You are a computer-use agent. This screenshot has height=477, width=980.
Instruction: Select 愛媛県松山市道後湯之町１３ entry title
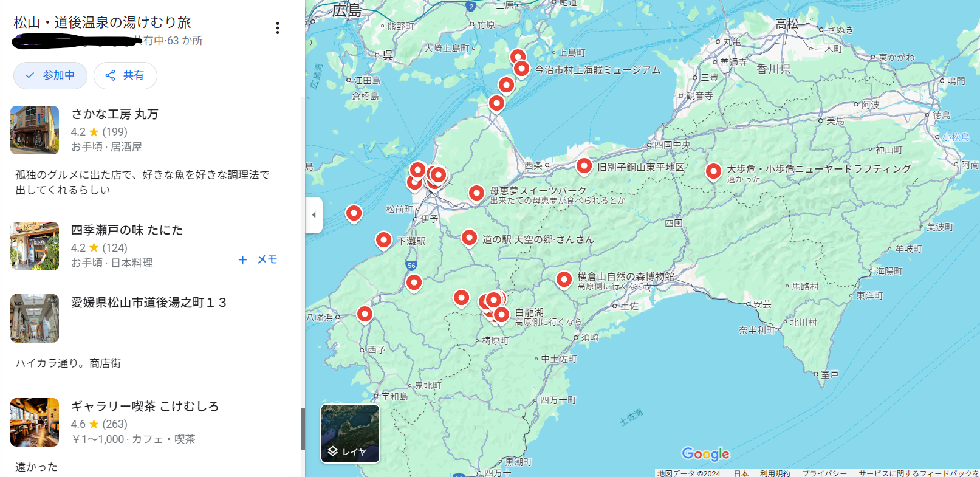click(149, 303)
